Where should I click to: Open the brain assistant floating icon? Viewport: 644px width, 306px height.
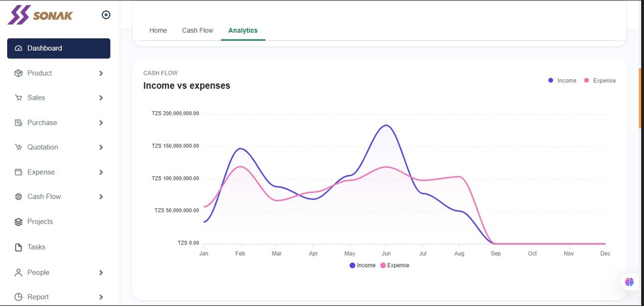coord(629,282)
